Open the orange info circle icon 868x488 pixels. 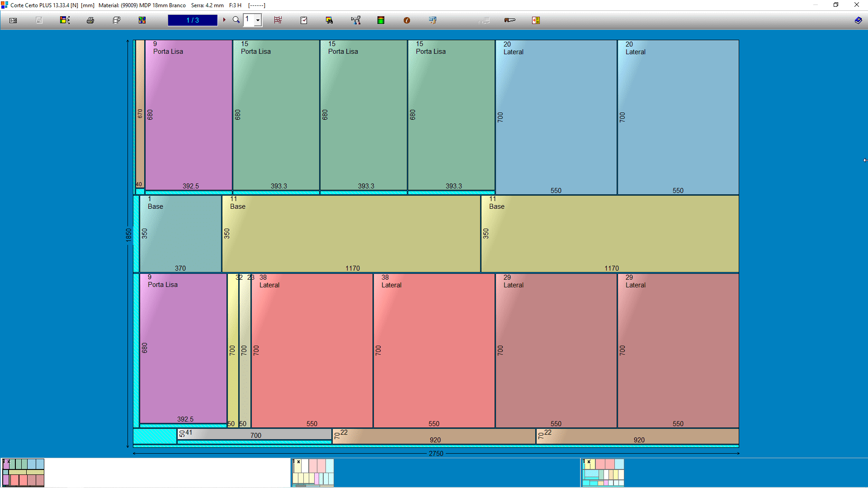(x=407, y=20)
